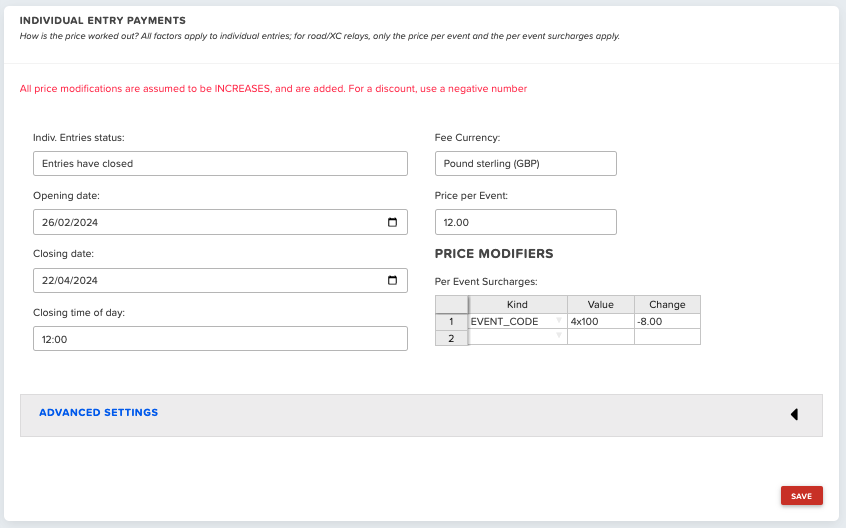Open the Indiv. Entries status dropdown
Image resolution: width=846 pixels, height=528 pixels.
click(220, 163)
